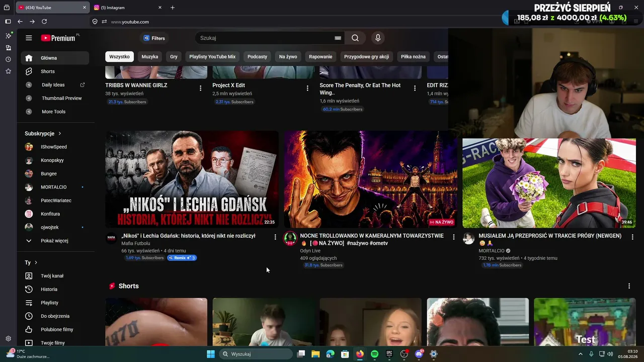644x362 pixels.
Task: Open Shorts section options menu
Action: pyautogui.click(x=629, y=286)
